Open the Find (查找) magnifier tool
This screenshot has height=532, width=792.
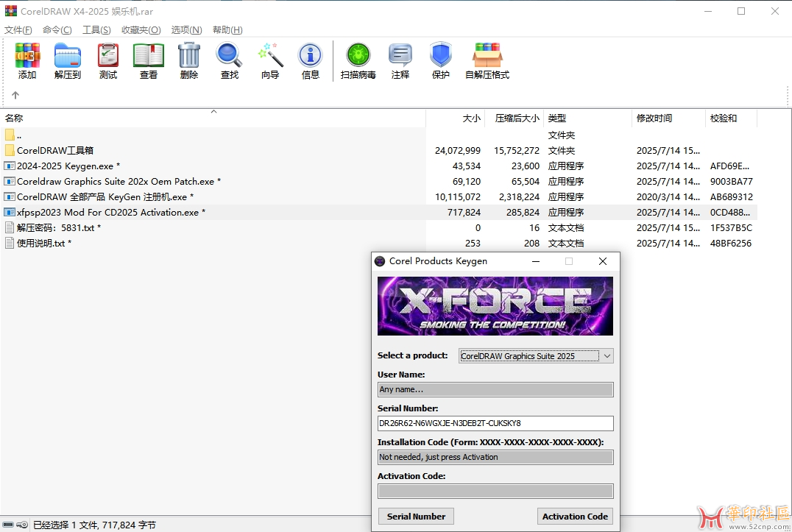[x=230, y=55]
